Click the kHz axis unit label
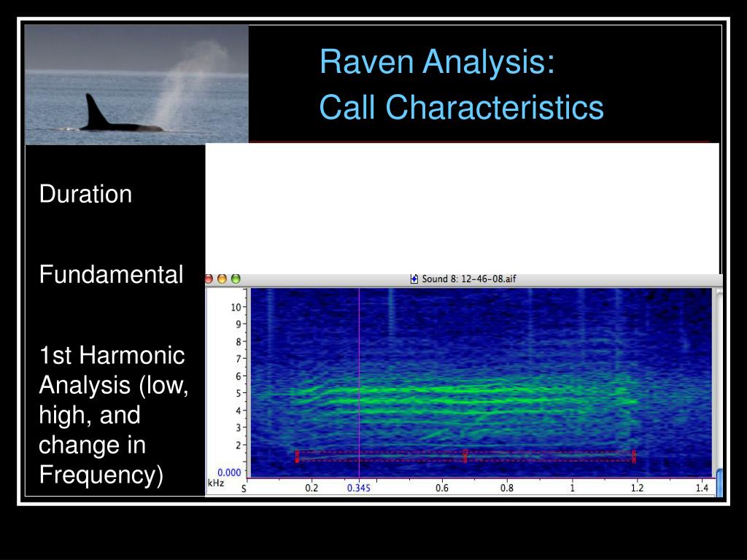The width and height of the screenshot is (747, 560). (217, 483)
